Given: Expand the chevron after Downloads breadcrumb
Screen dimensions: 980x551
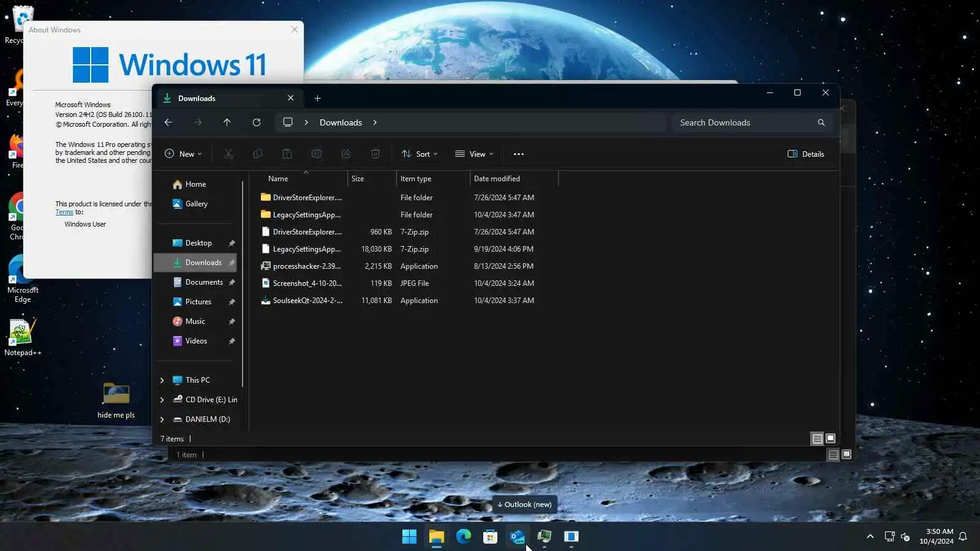Looking at the screenshot, I should pyautogui.click(x=375, y=122).
